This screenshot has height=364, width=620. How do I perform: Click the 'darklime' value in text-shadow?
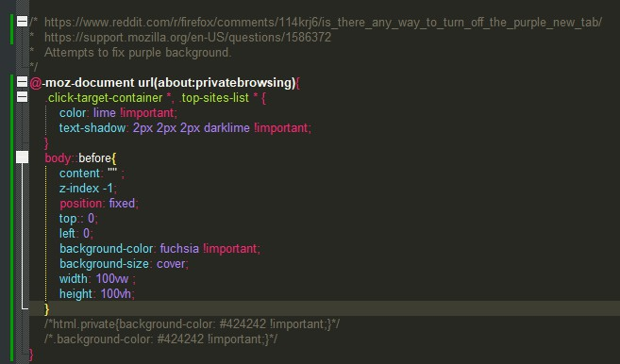pyautogui.click(x=226, y=127)
